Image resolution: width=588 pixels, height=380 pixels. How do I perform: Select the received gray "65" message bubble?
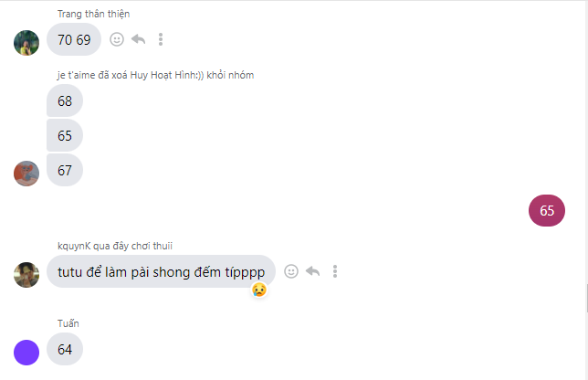tap(65, 135)
